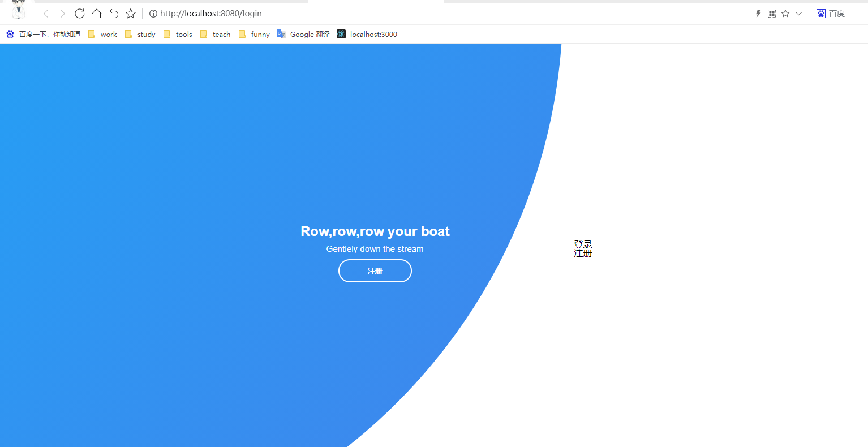Click the right-side favorites star icon
The height and width of the screenshot is (447, 868).
785,14
